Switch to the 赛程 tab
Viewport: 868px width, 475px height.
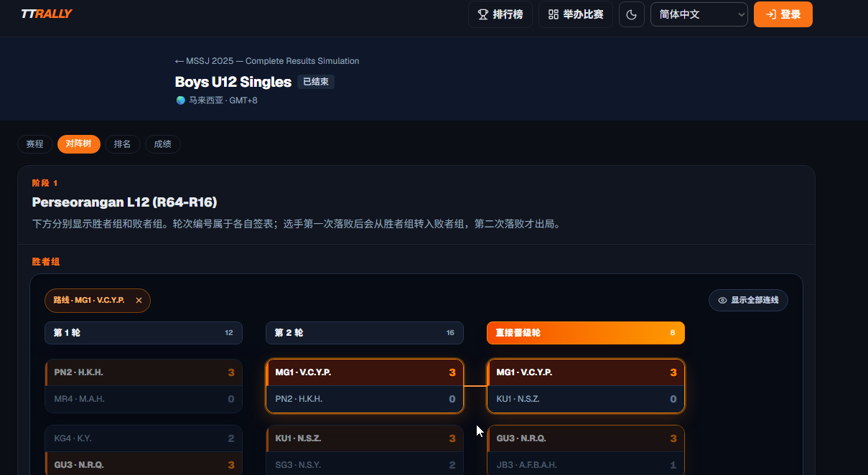click(x=35, y=144)
